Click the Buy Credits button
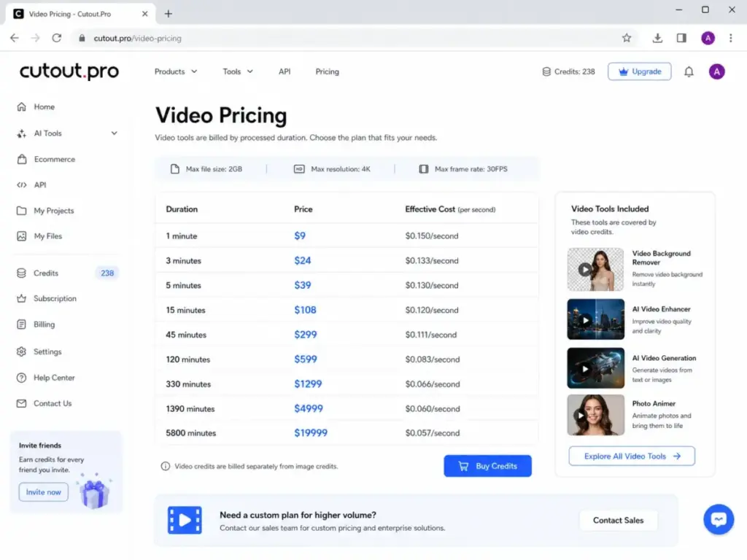747x560 pixels. pyautogui.click(x=487, y=466)
